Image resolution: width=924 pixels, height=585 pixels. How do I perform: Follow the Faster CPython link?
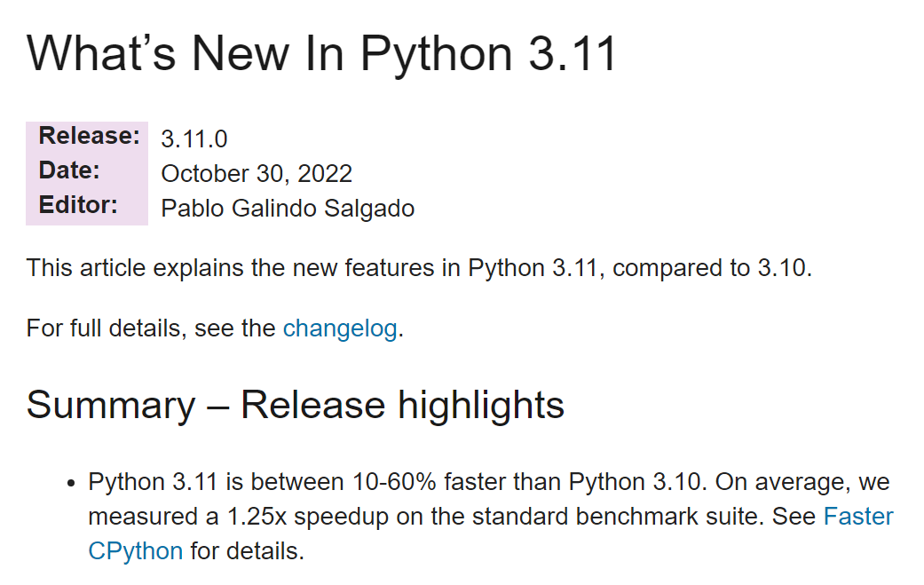pyautogui.click(x=857, y=517)
